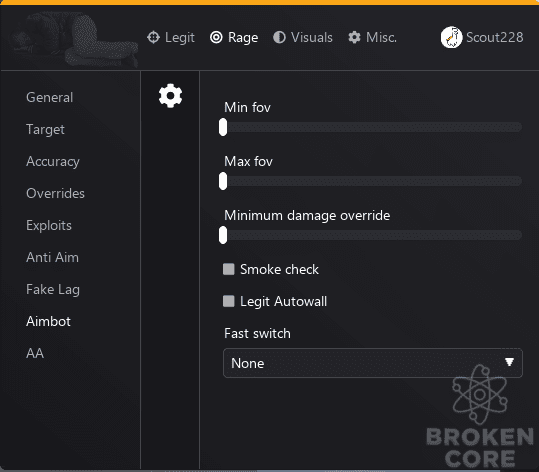The width and height of the screenshot is (539, 472).
Task: Click the target icon beside Rage
Action: point(216,37)
